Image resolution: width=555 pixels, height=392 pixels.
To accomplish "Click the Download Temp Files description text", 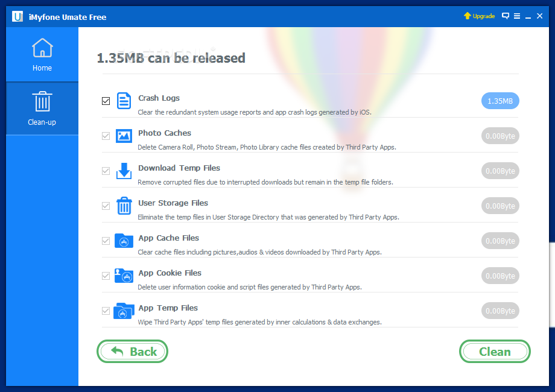I will (265, 182).
